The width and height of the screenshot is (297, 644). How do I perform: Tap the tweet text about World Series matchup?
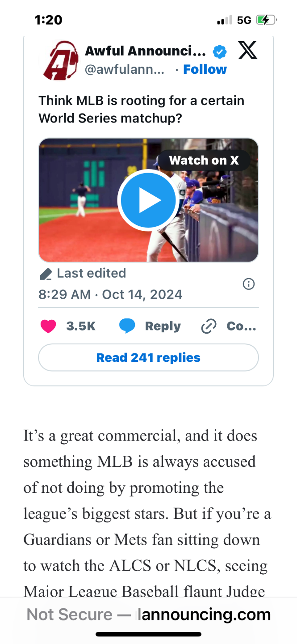click(141, 109)
